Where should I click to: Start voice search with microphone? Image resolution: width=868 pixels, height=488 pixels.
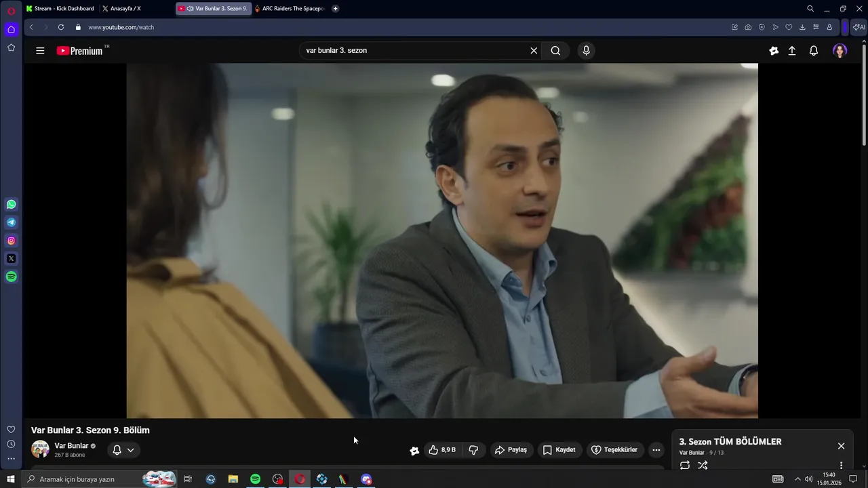(587, 51)
